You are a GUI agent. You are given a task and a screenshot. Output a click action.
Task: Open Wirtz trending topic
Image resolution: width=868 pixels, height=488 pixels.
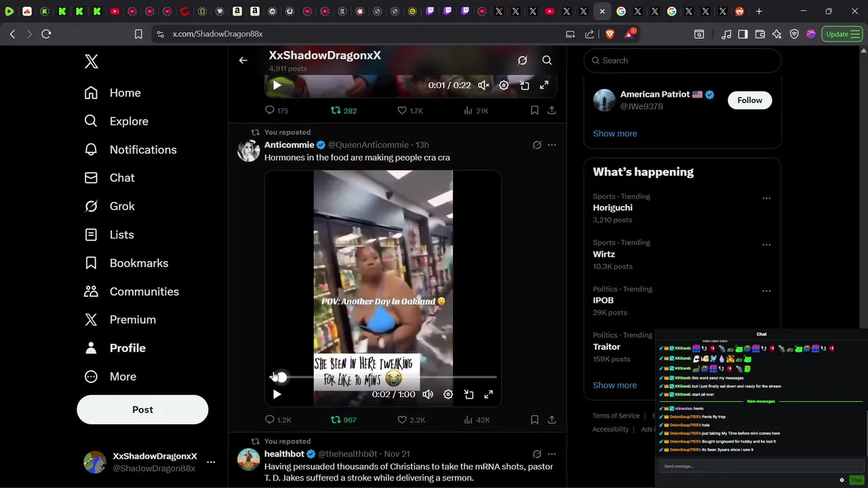tap(604, 254)
